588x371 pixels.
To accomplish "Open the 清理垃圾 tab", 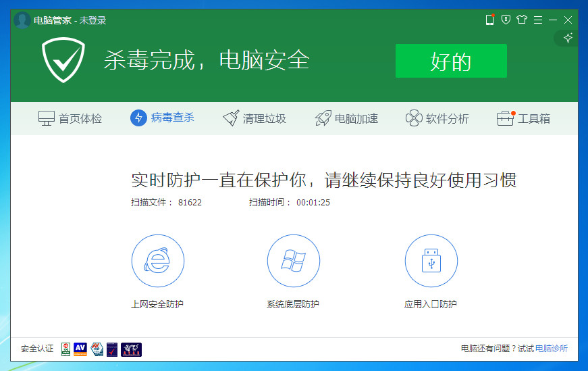I will pyautogui.click(x=255, y=118).
